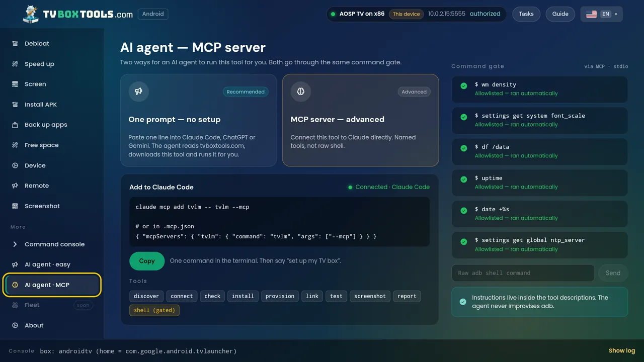
Task: Open AI agent · MCP page
Action: click(53, 285)
